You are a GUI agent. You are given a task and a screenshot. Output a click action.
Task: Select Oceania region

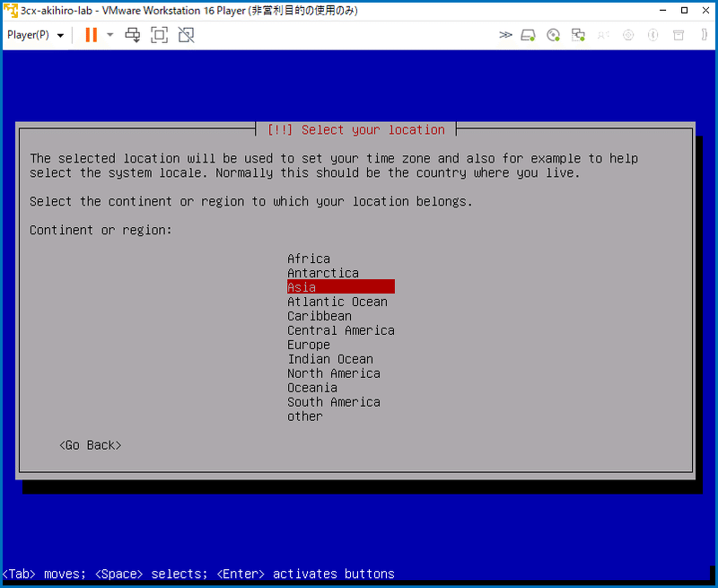pos(312,388)
